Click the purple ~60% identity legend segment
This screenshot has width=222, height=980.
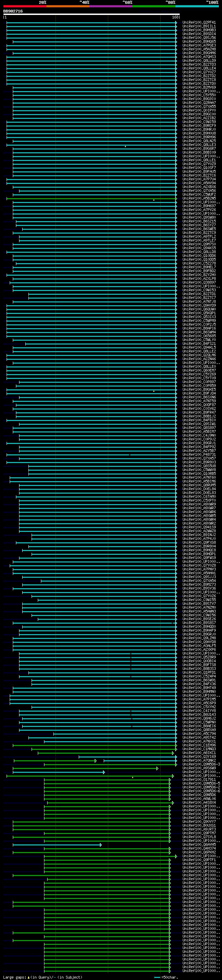point(111,6)
